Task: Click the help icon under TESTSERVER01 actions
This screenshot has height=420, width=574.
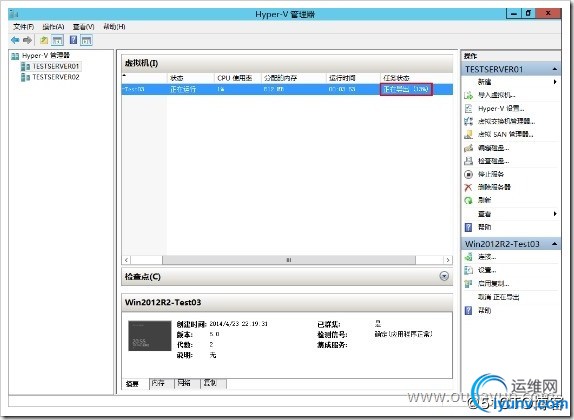Action: (468, 227)
